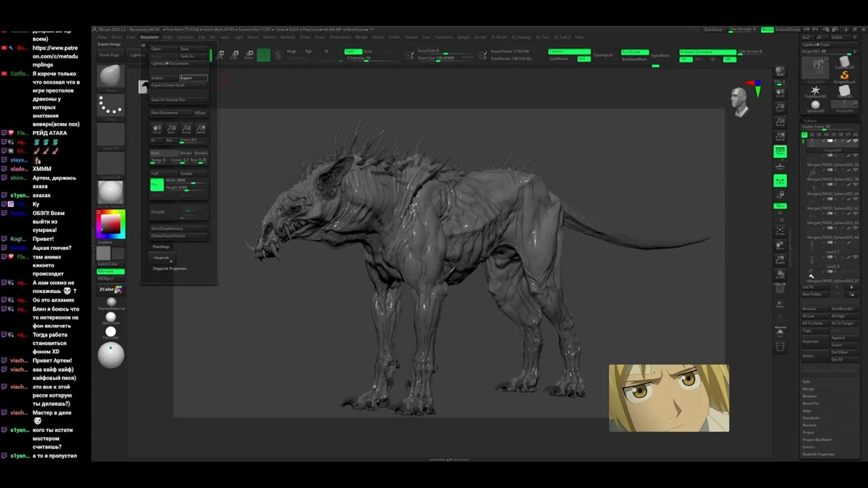Toggle the L.Sym local symmetry button

[x=780, y=181]
